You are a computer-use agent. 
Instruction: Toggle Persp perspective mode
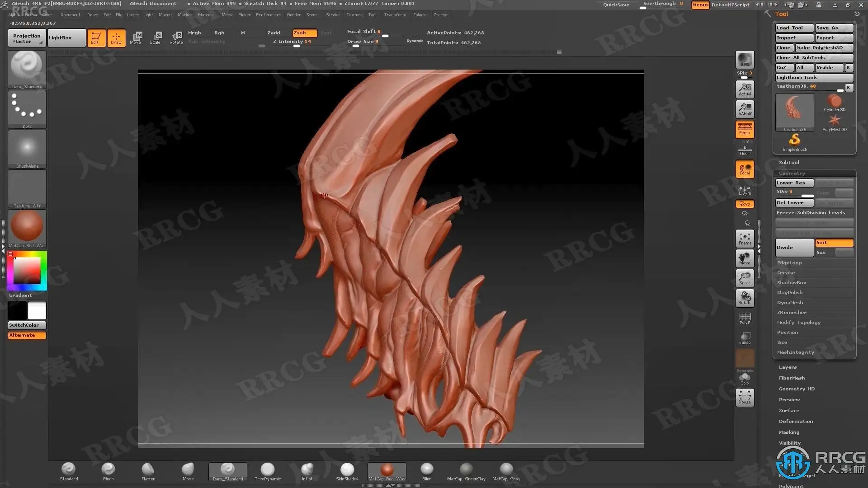pos(745,129)
